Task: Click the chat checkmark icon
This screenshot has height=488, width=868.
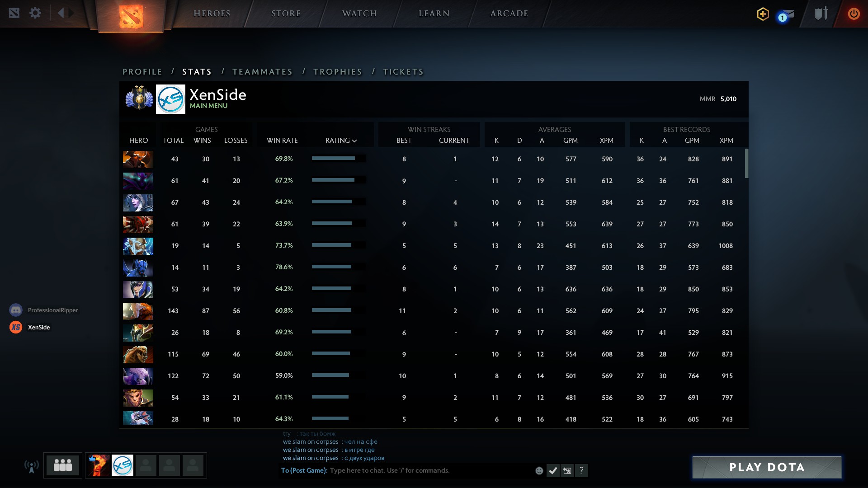Action: [552, 471]
